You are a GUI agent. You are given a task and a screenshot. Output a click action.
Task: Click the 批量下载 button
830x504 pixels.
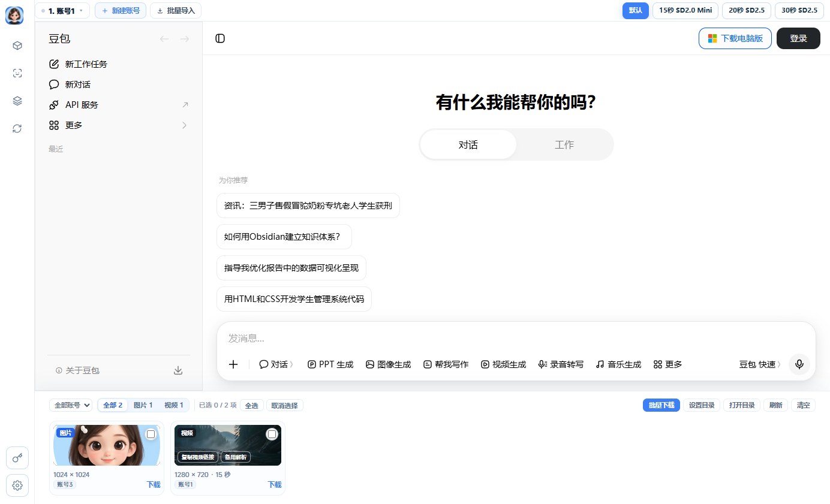point(661,405)
